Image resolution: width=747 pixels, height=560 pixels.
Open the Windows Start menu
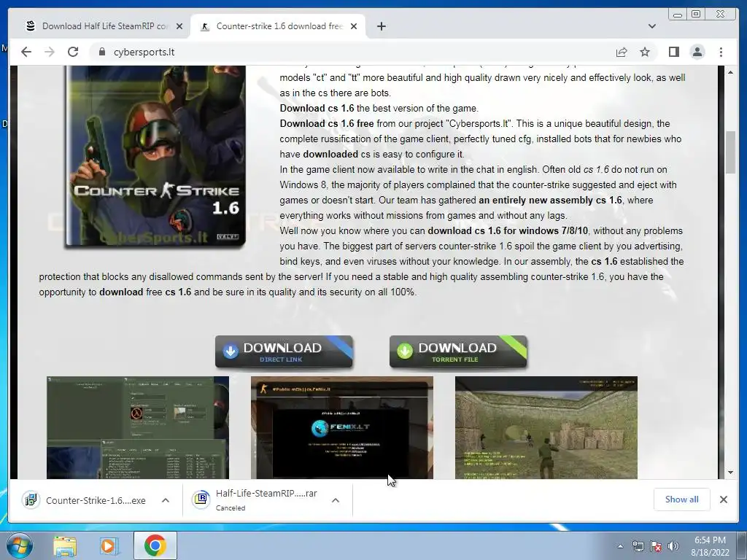tap(18, 545)
